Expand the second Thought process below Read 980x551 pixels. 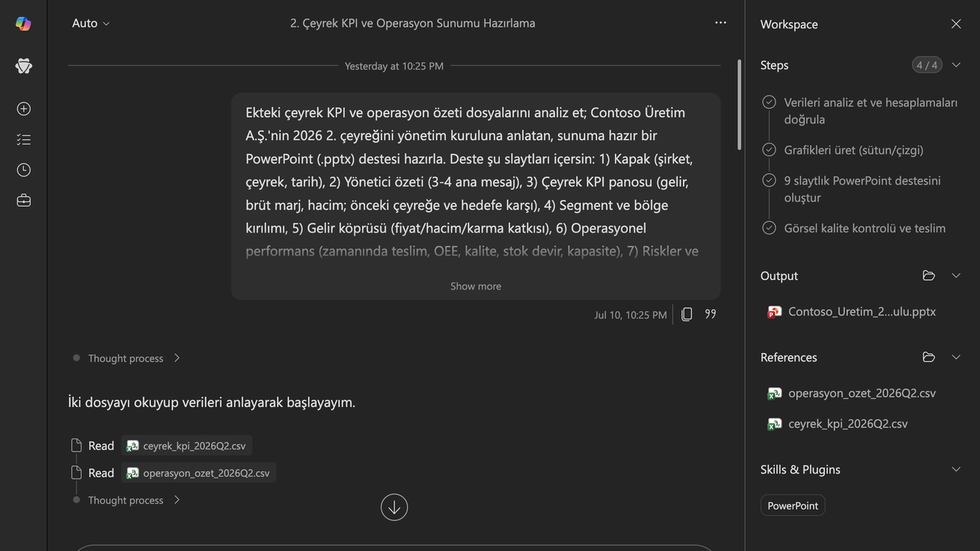[133, 500]
